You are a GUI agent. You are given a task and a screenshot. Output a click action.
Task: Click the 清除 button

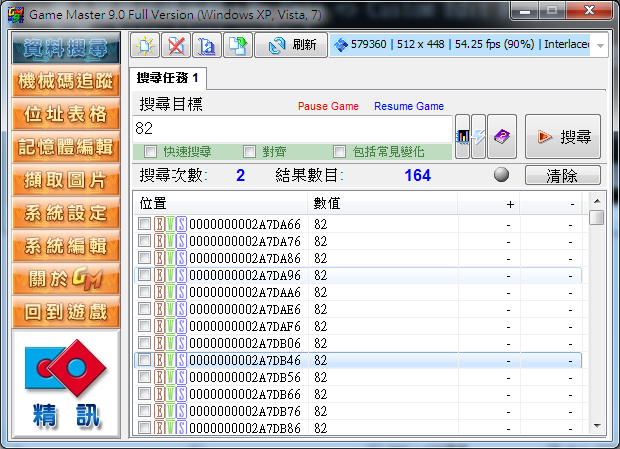click(561, 176)
